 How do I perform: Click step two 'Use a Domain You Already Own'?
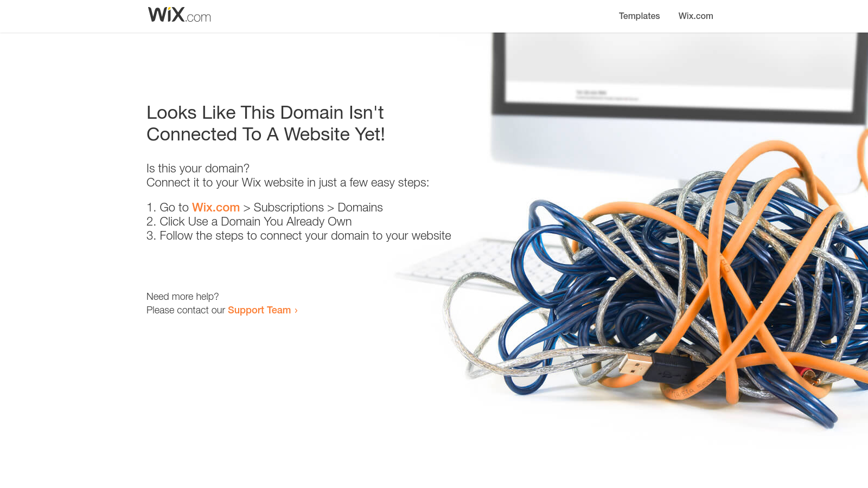click(256, 221)
